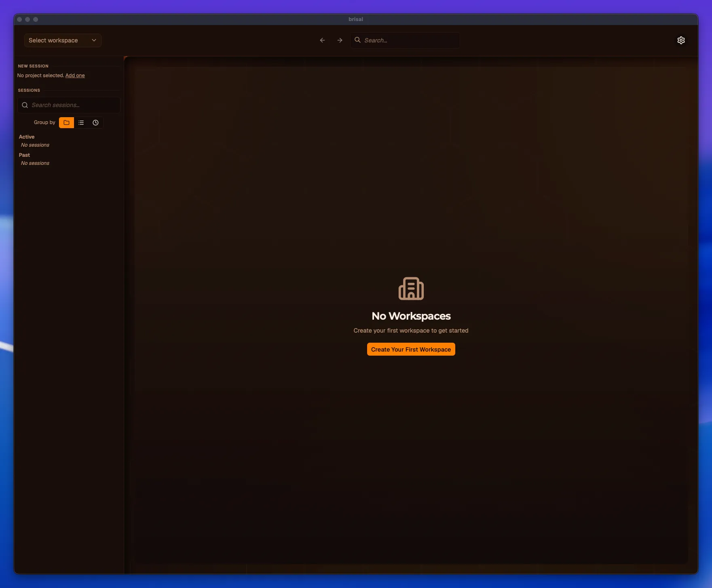The image size is (712, 588).
Task: Go back with the left arrow
Action: point(322,40)
